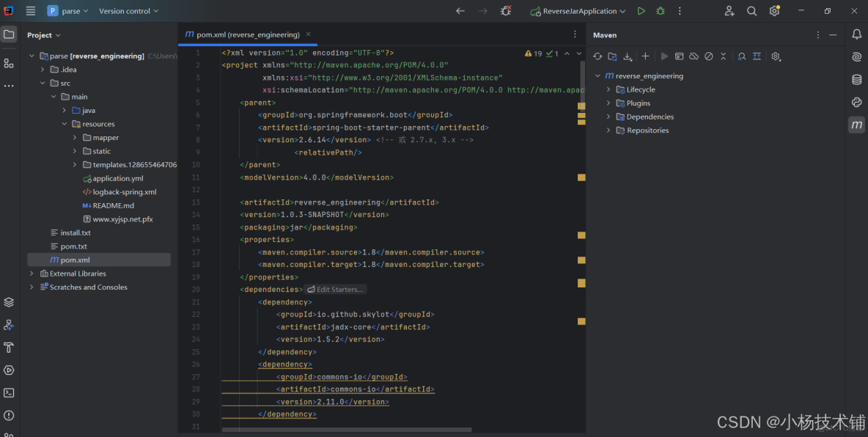This screenshot has height=437, width=868.
Task: Toggle offline mode in Maven panel
Action: [694, 56]
